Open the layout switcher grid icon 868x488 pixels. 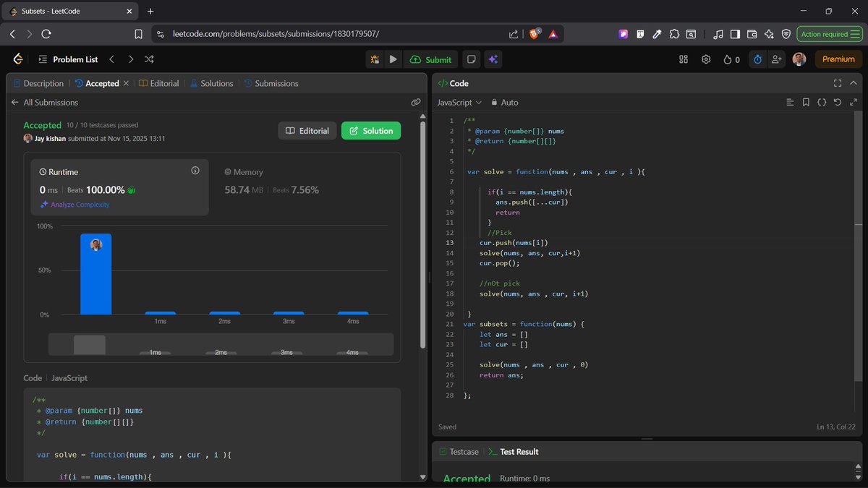(683, 59)
